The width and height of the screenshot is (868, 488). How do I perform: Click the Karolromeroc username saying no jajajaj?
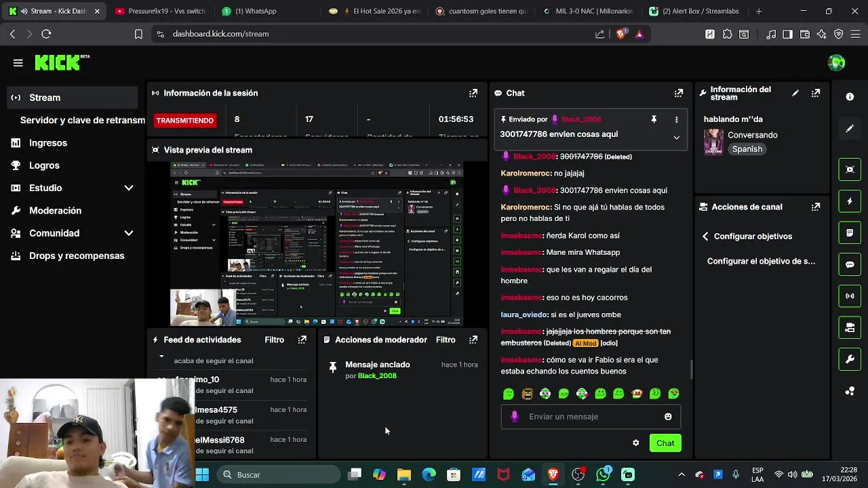526,174
